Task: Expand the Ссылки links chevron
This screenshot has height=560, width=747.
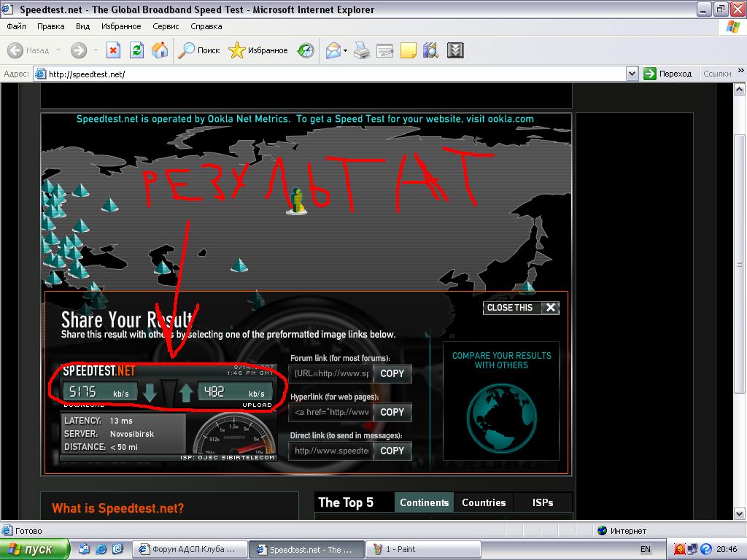Action: click(741, 71)
